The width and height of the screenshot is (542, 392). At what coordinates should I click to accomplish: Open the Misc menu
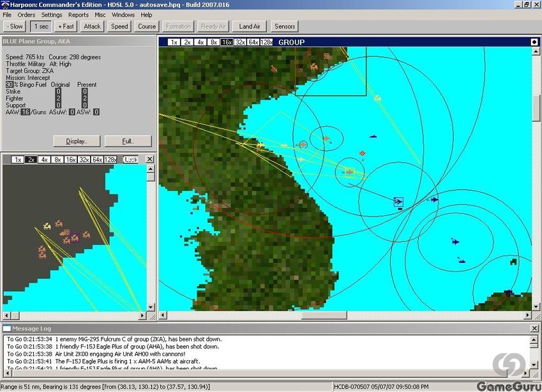click(x=100, y=15)
